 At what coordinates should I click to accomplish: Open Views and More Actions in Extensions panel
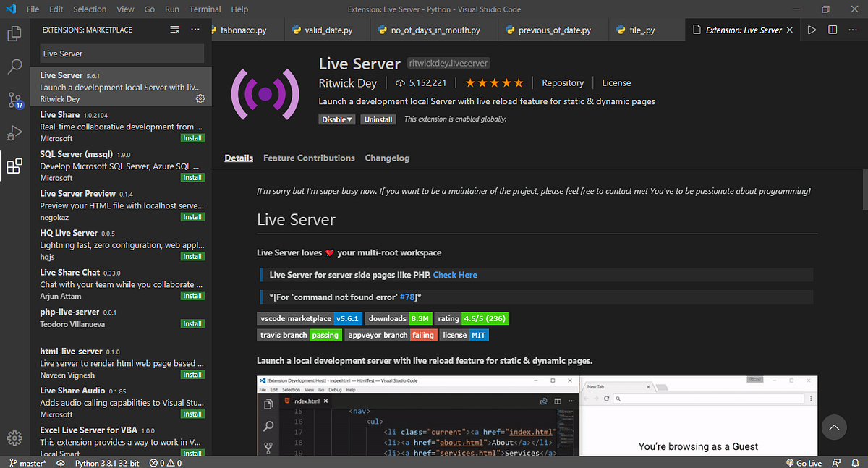pyautogui.click(x=194, y=29)
